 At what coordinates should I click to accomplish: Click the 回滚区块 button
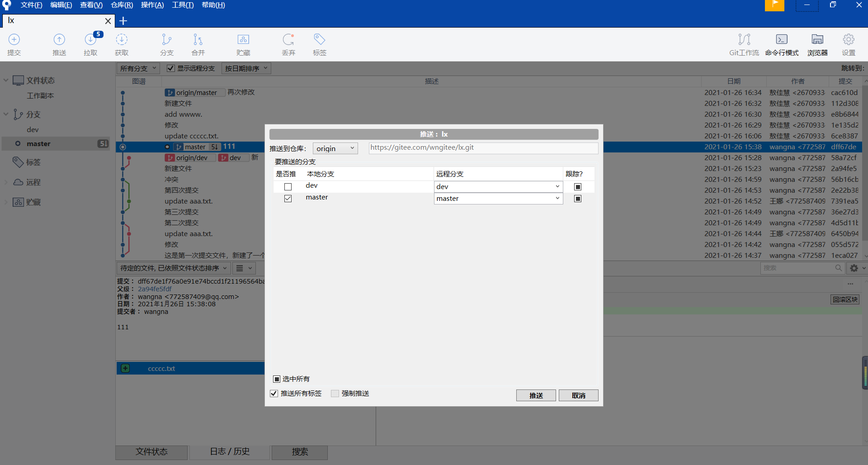845,299
